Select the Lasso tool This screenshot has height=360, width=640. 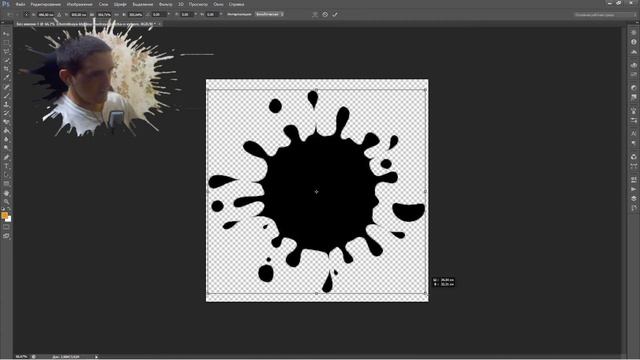pyautogui.click(x=6, y=51)
